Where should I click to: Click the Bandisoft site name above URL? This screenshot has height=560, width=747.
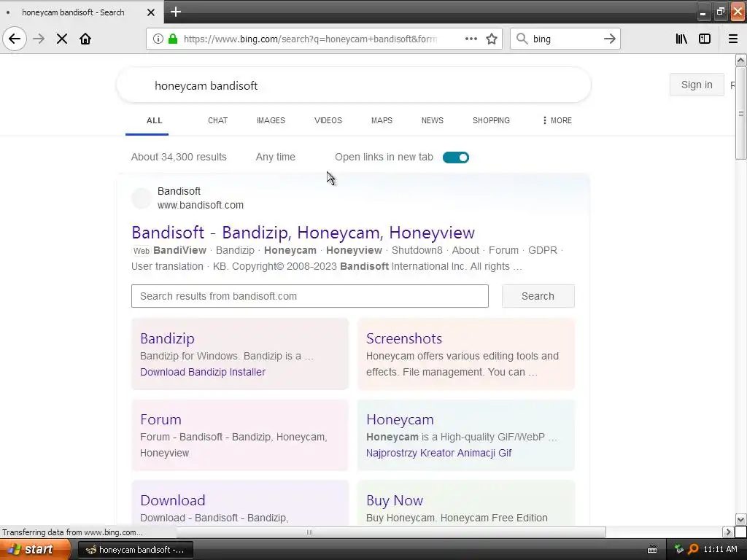(179, 191)
